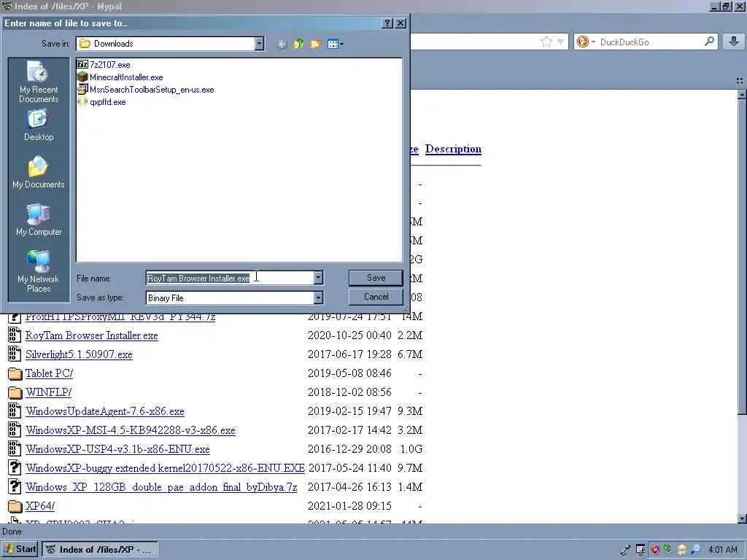The image size is (747, 560).
Task: Bookmark this page with the star icon
Action: 546,42
